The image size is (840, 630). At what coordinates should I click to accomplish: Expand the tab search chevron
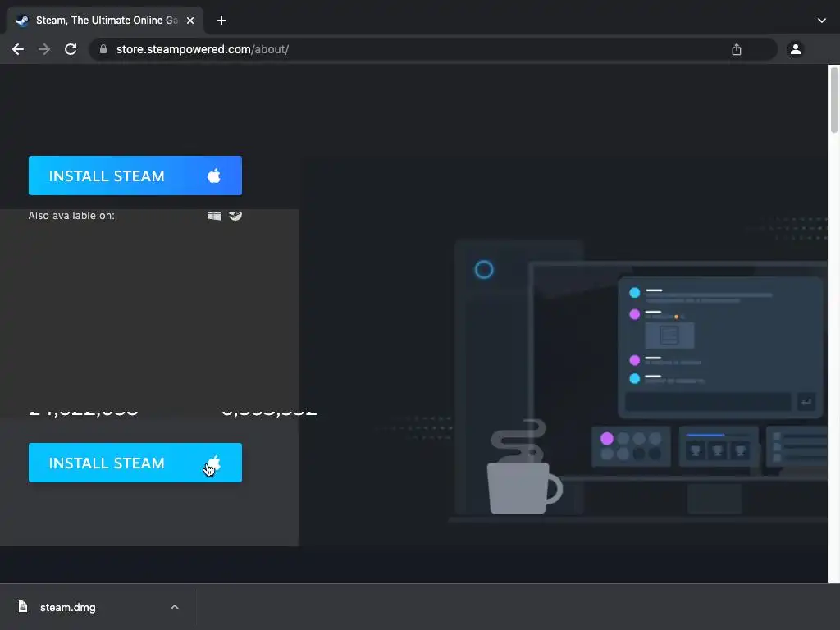(x=822, y=21)
